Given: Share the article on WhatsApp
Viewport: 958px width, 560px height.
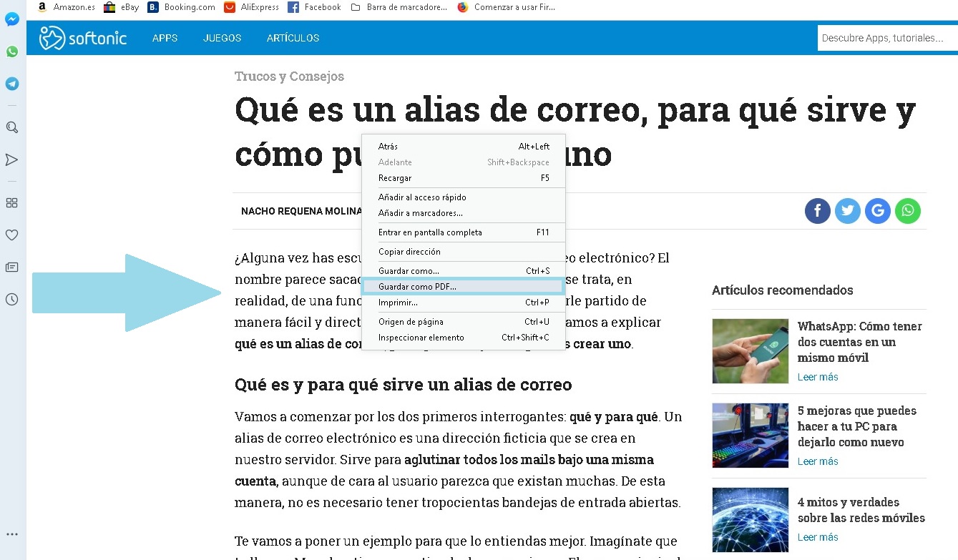Looking at the screenshot, I should pos(907,211).
